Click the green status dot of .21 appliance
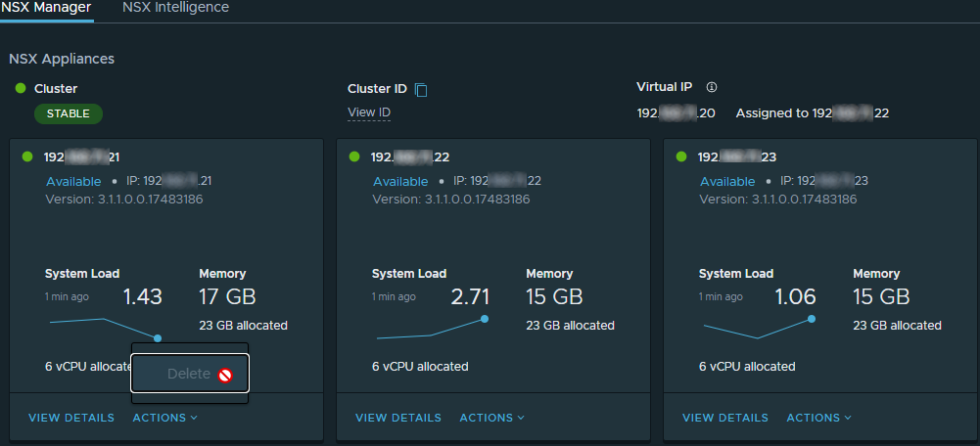This screenshot has height=446, width=980. click(26, 156)
